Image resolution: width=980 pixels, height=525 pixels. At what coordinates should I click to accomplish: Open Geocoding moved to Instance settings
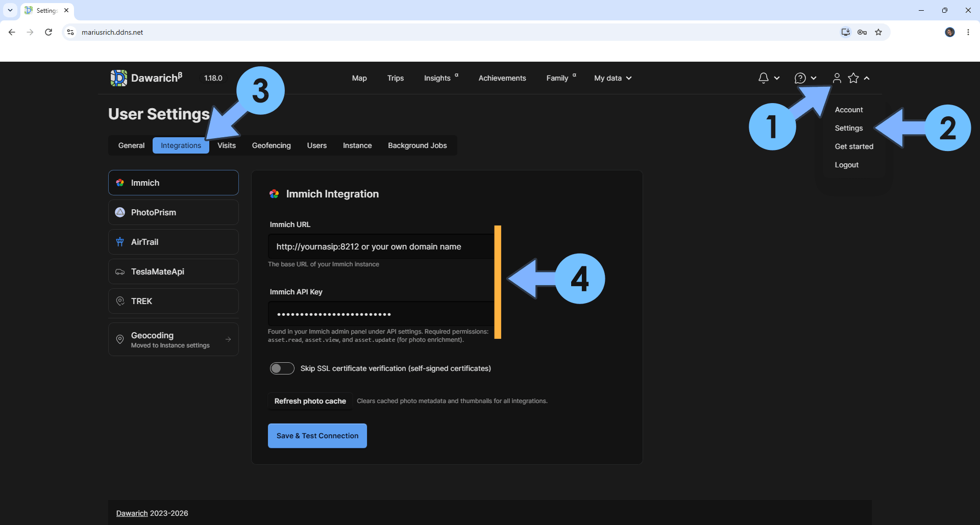(174, 339)
